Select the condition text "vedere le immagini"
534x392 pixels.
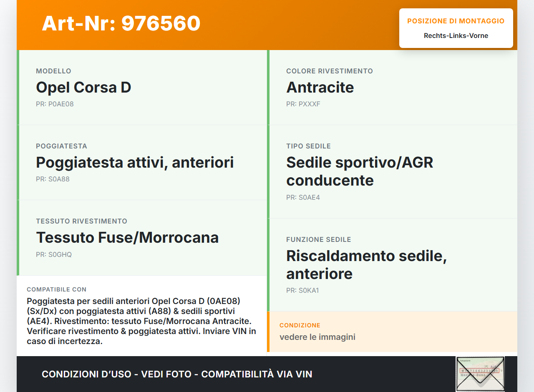(x=317, y=337)
